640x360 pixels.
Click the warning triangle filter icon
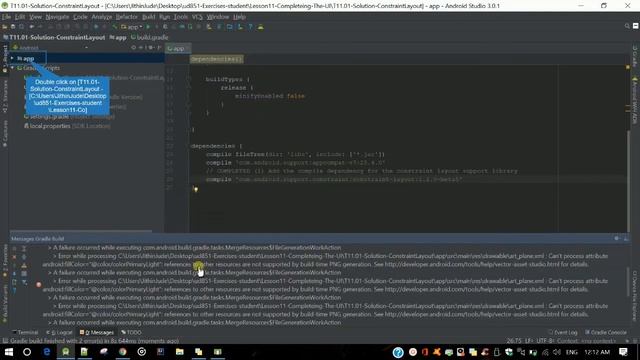(24, 265)
